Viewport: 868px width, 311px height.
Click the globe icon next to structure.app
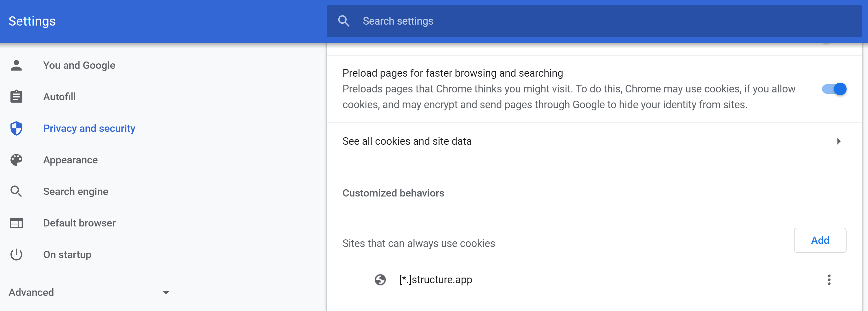pos(380,280)
